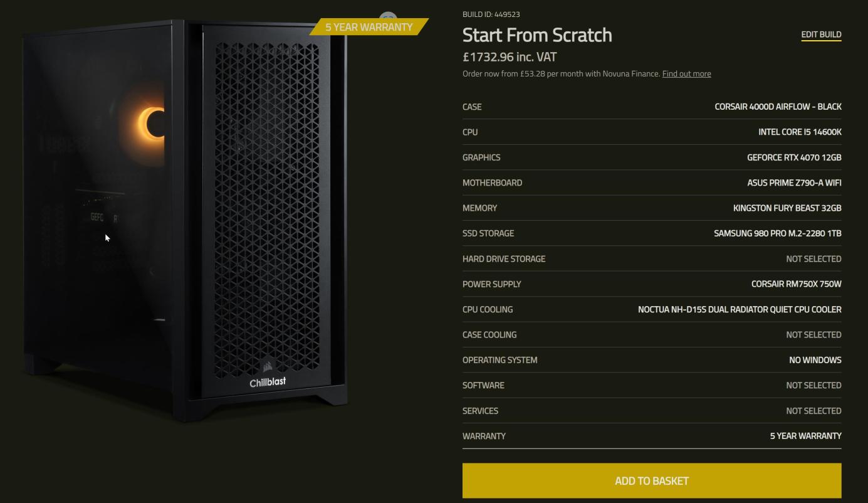
Task: Click the Warranty row in the spec list
Action: tap(652, 436)
